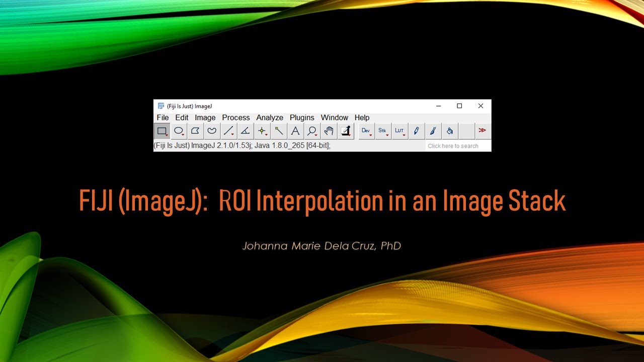644x362 pixels.
Task: Select the Flood Fill tool
Action: [x=449, y=131]
